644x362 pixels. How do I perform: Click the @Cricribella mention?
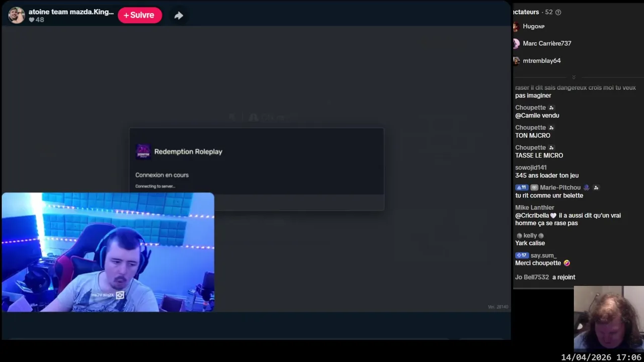(x=536, y=215)
